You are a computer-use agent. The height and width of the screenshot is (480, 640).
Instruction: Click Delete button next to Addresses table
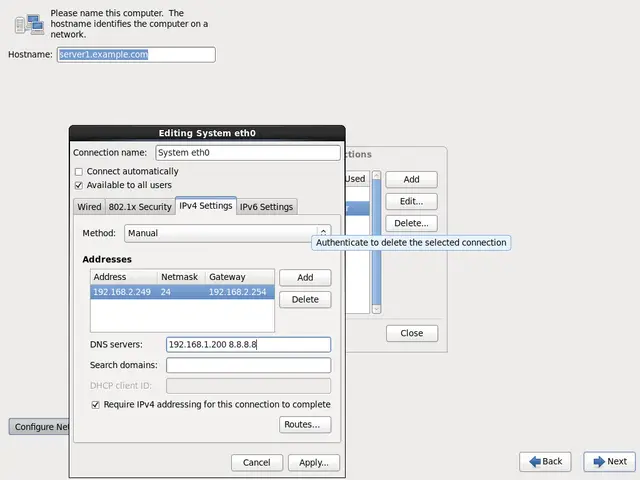pos(305,300)
